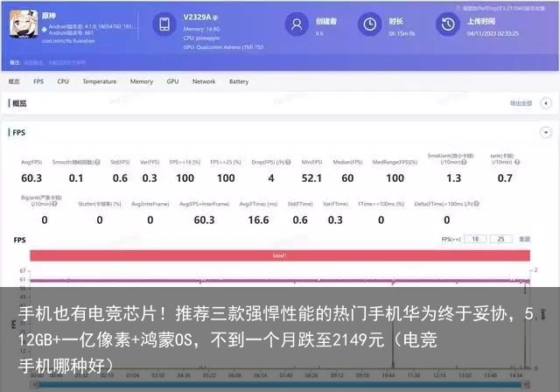The width and height of the screenshot is (560, 392).
Task: Click the 导出全部 export all link
Action: 521,103
